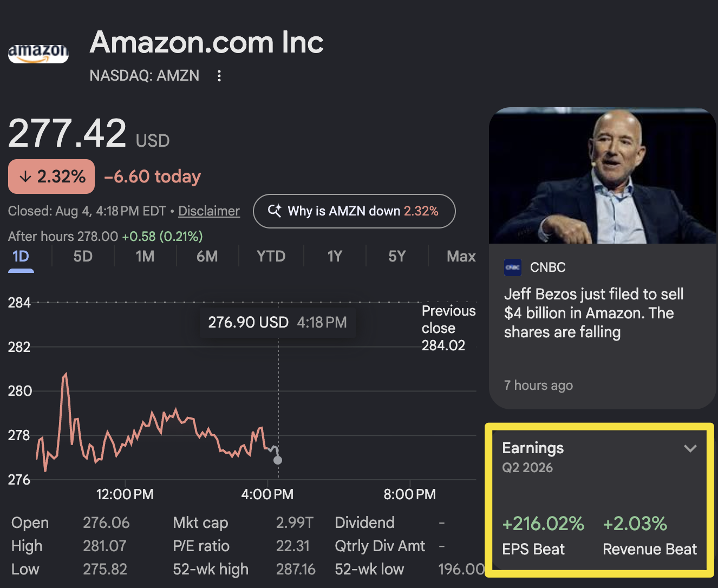
Task: Select the 1M chart range
Action: (145, 256)
